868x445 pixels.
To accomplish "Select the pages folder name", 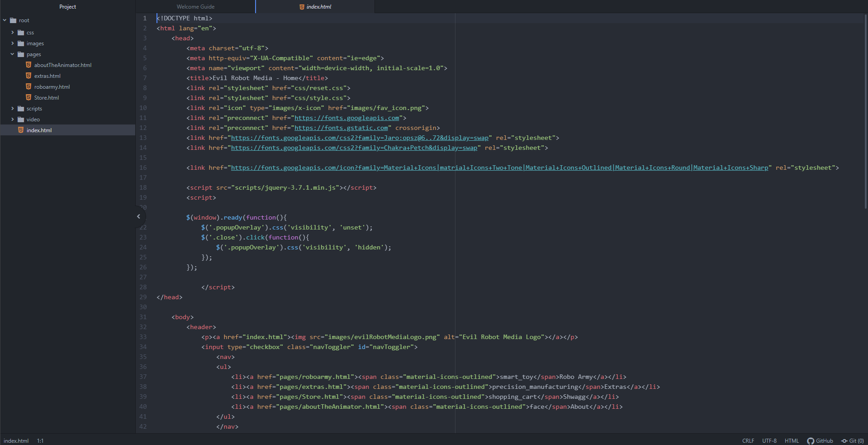I will tap(34, 54).
